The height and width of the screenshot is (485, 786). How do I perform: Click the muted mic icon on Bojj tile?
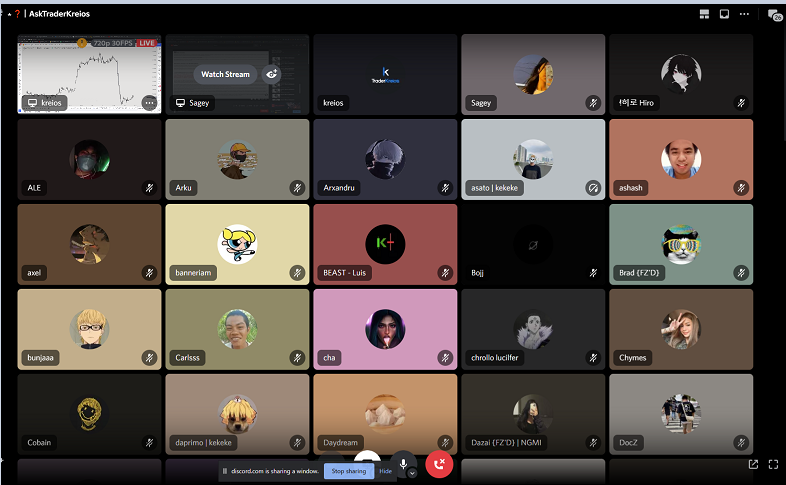tap(593, 273)
